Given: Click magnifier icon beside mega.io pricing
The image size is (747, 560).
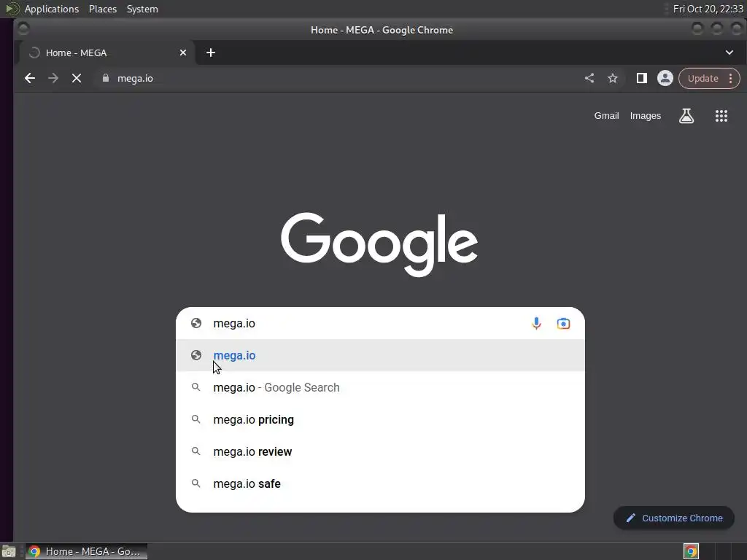Looking at the screenshot, I should 196,419.
